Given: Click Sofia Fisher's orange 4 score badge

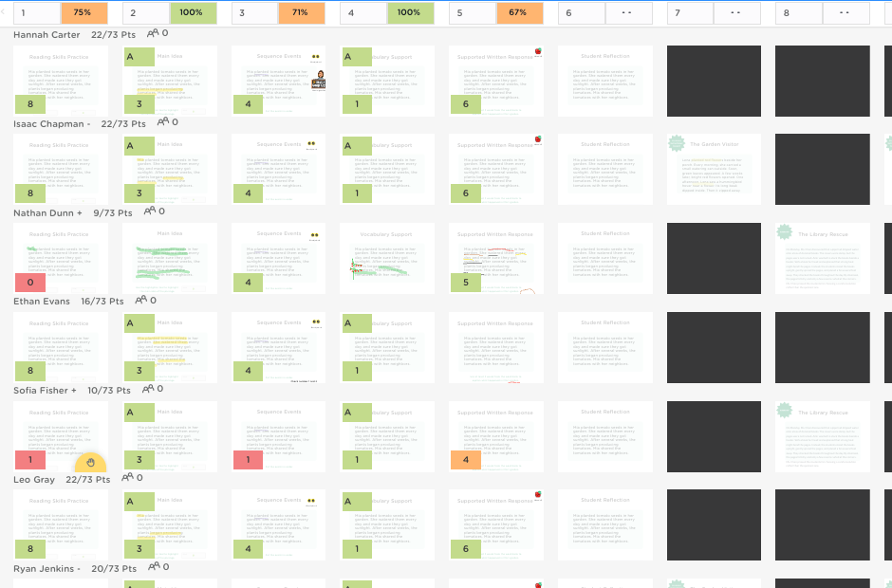Looking at the screenshot, I should (466, 459).
